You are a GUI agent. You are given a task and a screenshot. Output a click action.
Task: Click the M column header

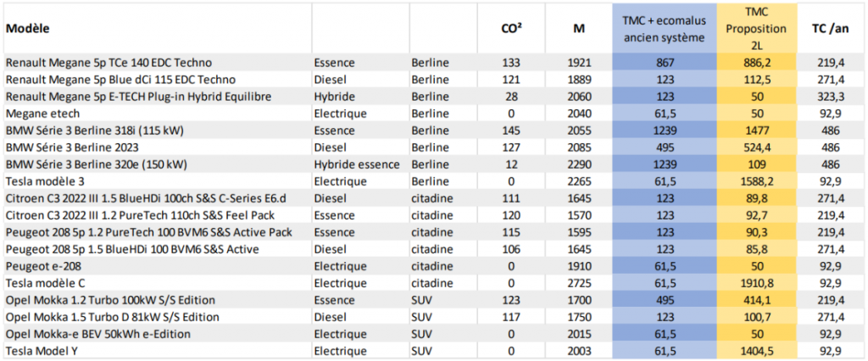coord(578,29)
